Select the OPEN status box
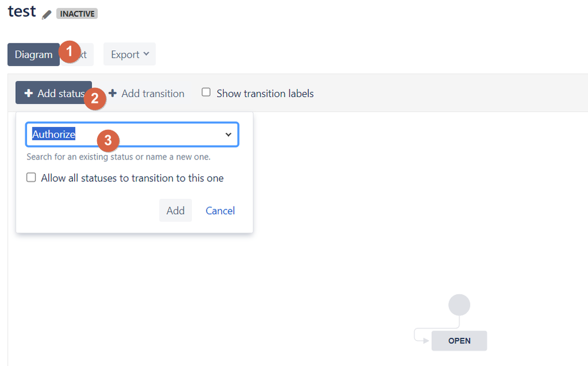 coord(459,341)
